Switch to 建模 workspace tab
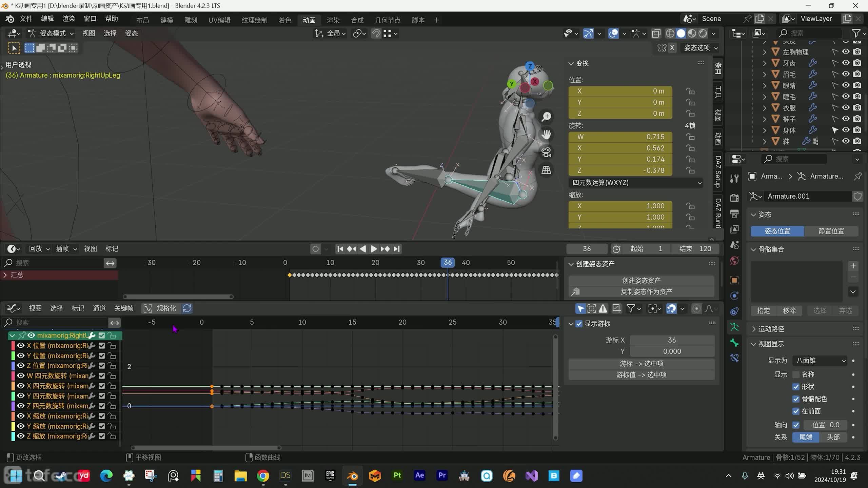This screenshot has width=868, height=488. [x=167, y=20]
